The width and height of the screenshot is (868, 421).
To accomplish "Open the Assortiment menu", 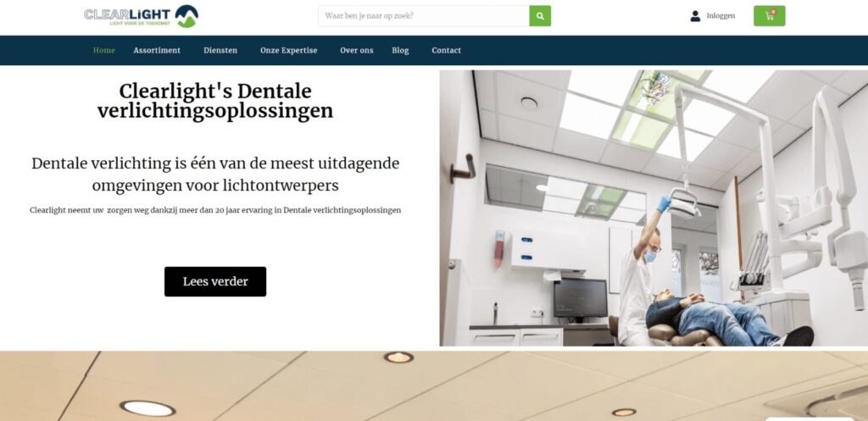I will click(157, 50).
